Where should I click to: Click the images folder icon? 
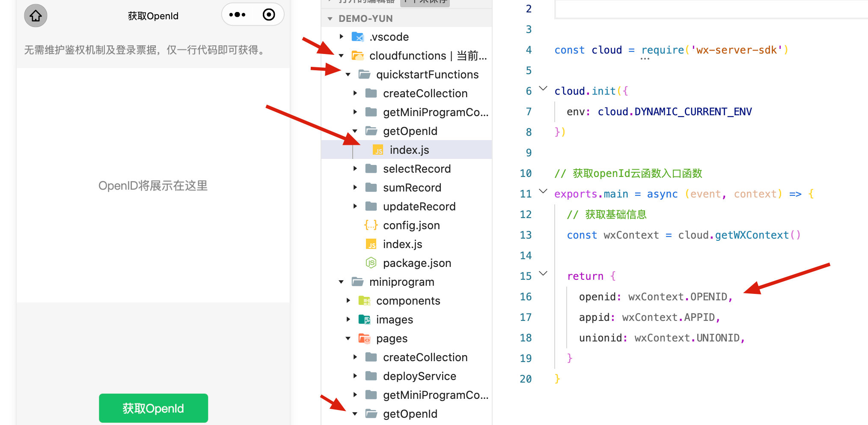pos(364,320)
